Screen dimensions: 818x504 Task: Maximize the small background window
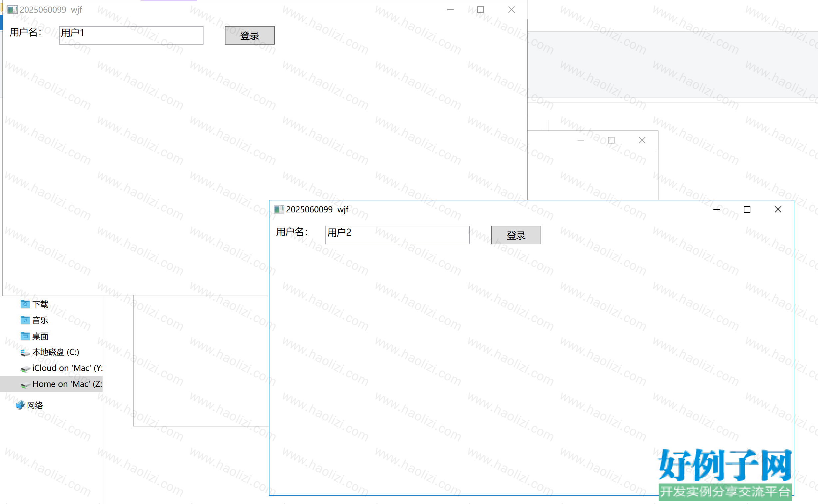click(611, 140)
